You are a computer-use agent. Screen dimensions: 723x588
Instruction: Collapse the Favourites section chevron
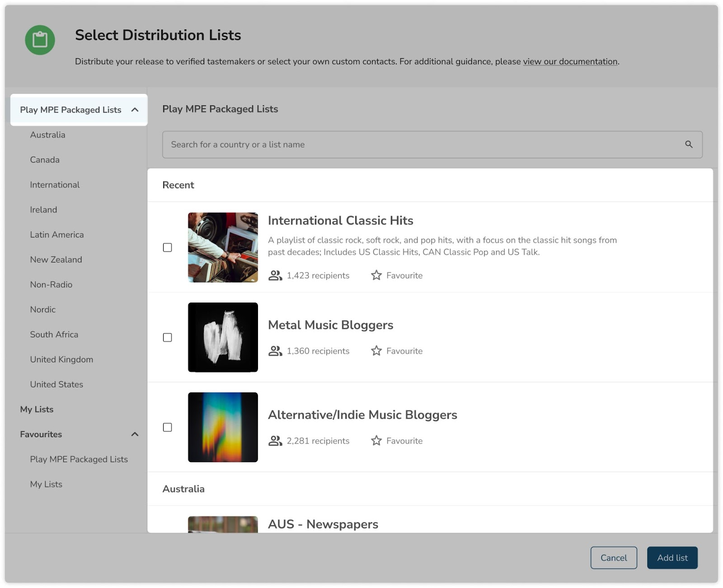[x=135, y=434]
